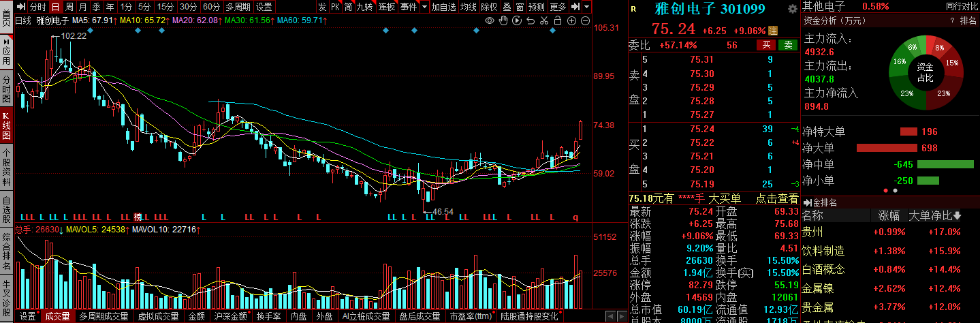This screenshot has width=980, height=323.
Task: Toggle 均线 moving averages display
Action: pyautogui.click(x=468, y=7)
